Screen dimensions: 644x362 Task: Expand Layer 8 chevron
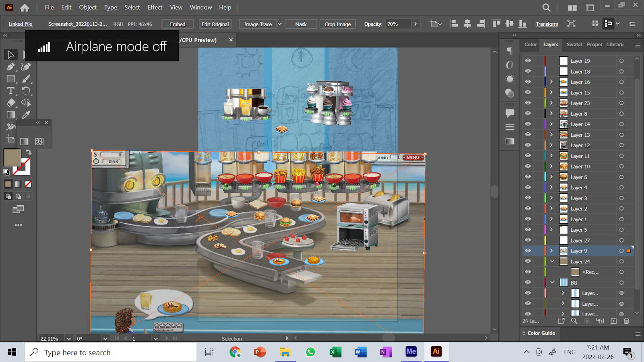tap(551, 113)
